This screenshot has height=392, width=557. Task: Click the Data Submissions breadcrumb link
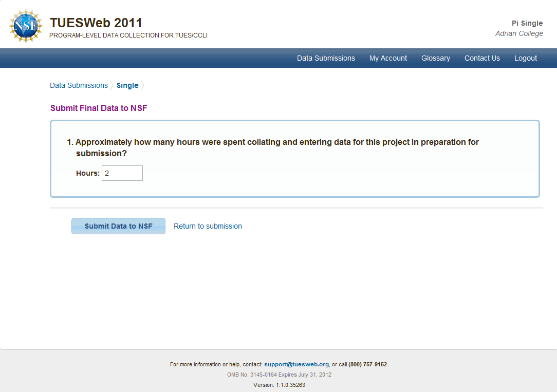coord(79,85)
